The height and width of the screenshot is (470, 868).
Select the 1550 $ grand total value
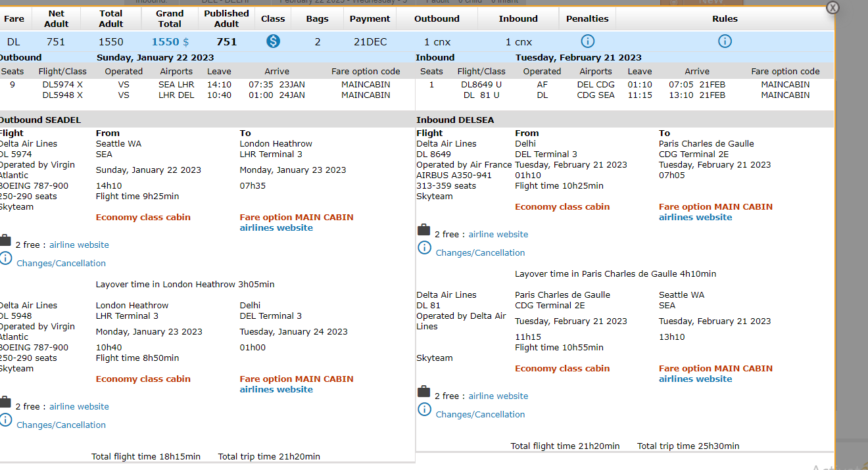pyautogui.click(x=170, y=42)
